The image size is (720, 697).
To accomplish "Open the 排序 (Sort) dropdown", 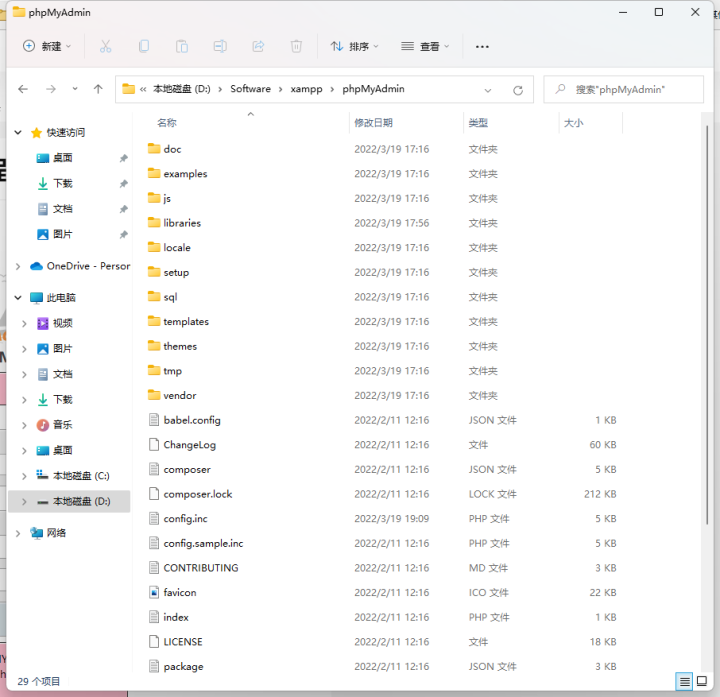I will coord(354,46).
